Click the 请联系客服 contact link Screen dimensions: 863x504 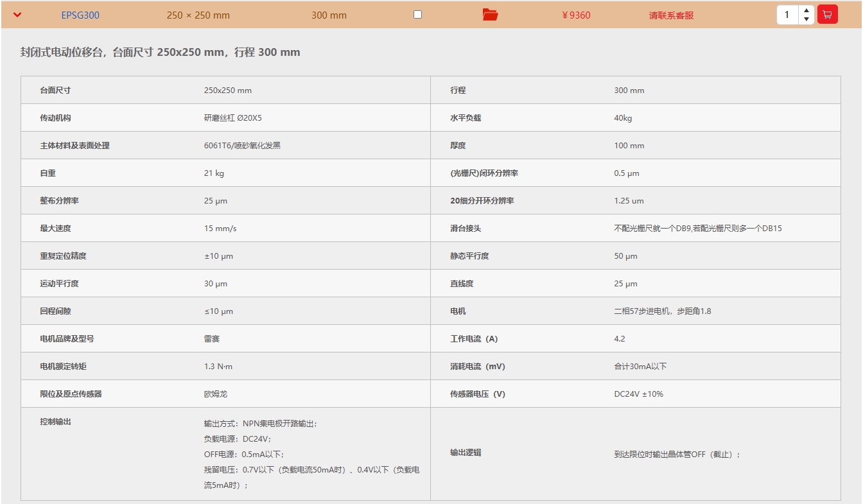coord(671,15)
